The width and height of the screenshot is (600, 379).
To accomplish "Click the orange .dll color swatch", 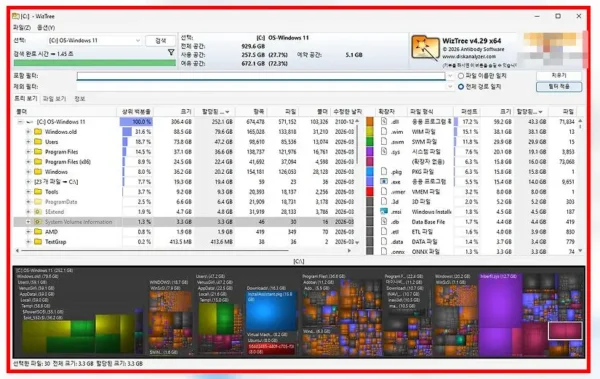I will 370,121.
